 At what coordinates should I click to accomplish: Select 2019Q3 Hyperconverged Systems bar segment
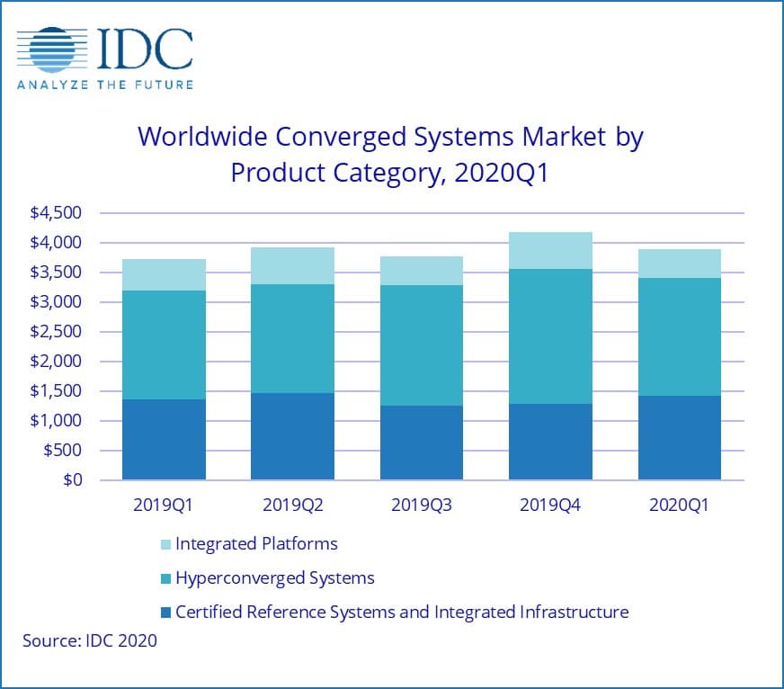422,345
